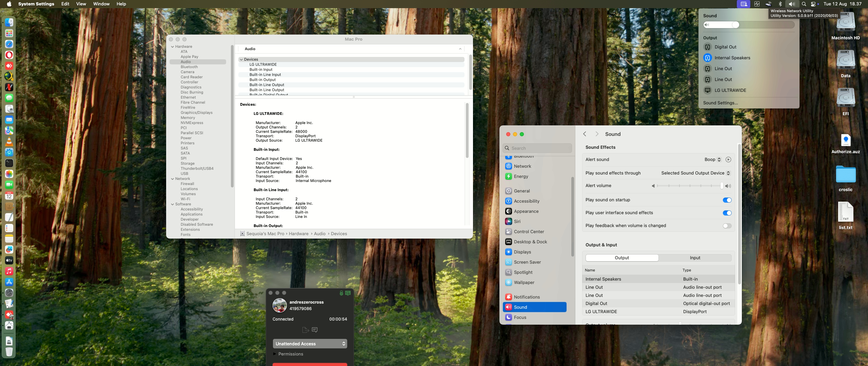Collapse the Hardware tree section
The height and width of the screenshot is (366, 868).
(173, 47)
